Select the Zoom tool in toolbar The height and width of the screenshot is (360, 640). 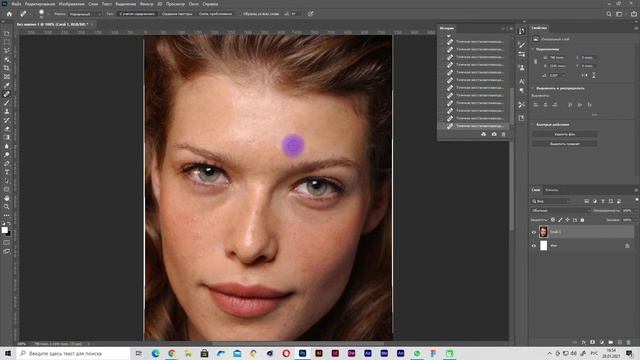7,207
